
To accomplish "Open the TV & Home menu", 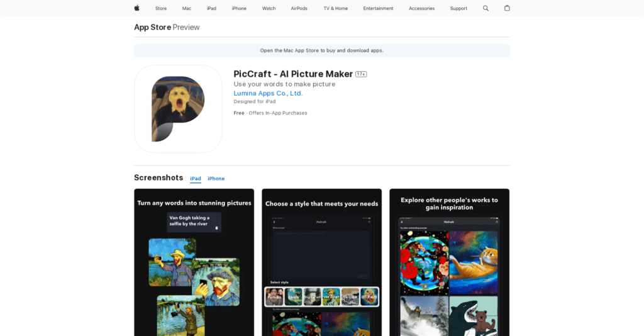I will 336,8.
